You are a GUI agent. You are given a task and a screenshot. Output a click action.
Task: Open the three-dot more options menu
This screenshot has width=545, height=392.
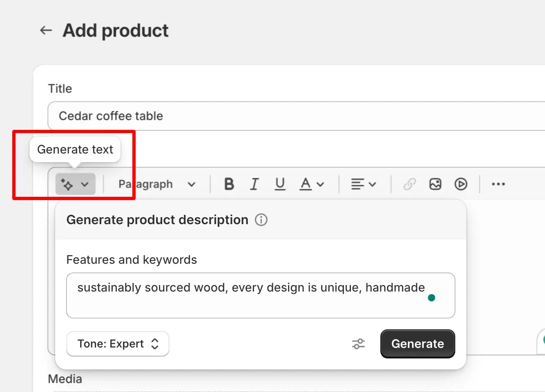pos(498,184)
